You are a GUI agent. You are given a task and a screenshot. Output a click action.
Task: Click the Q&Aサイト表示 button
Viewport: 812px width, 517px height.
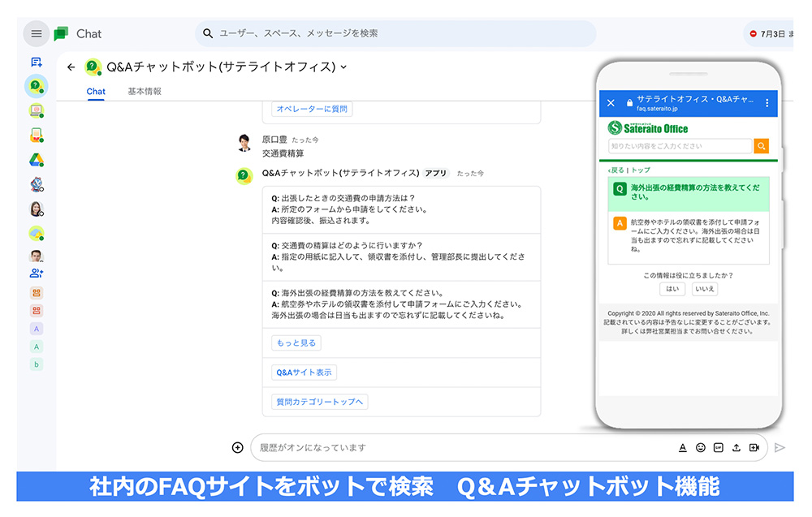[x=304, y=373]
